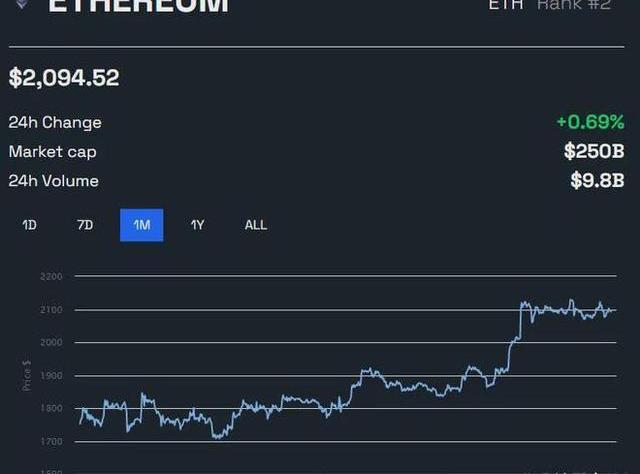Click the ETHEREUM title heading
The width and height of the screenshot is (640, 474).
click(x=138, y=5)
